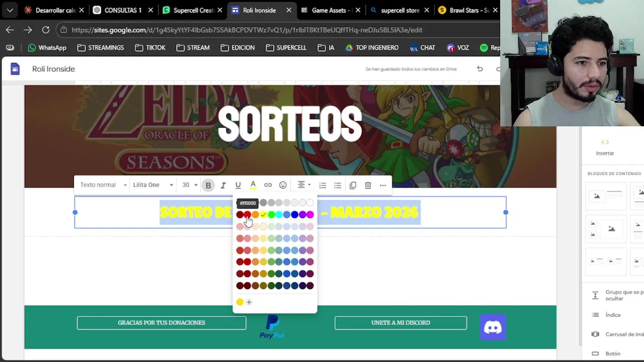Edit the Roli Ironside site title field
This screenshot has height=362, width=644.
[53, 69]
